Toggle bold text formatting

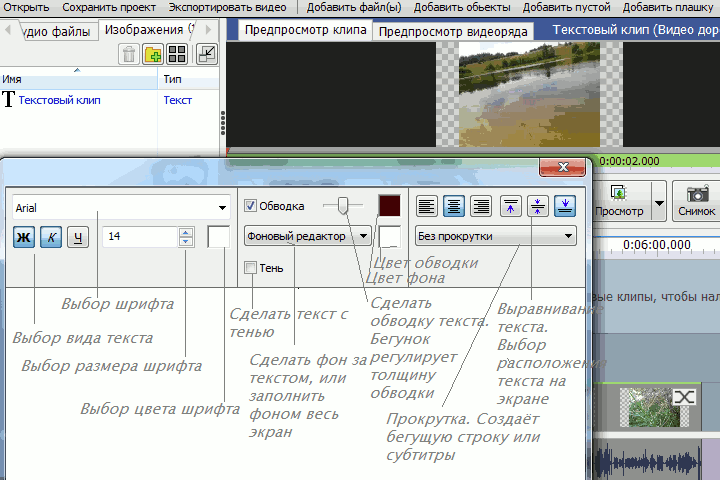pos(23,237)
